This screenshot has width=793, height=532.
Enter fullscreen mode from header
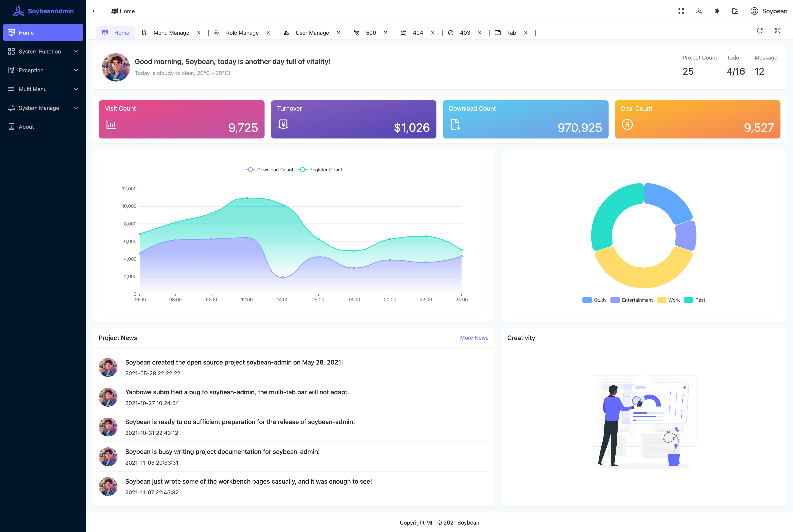coord(681,11)
